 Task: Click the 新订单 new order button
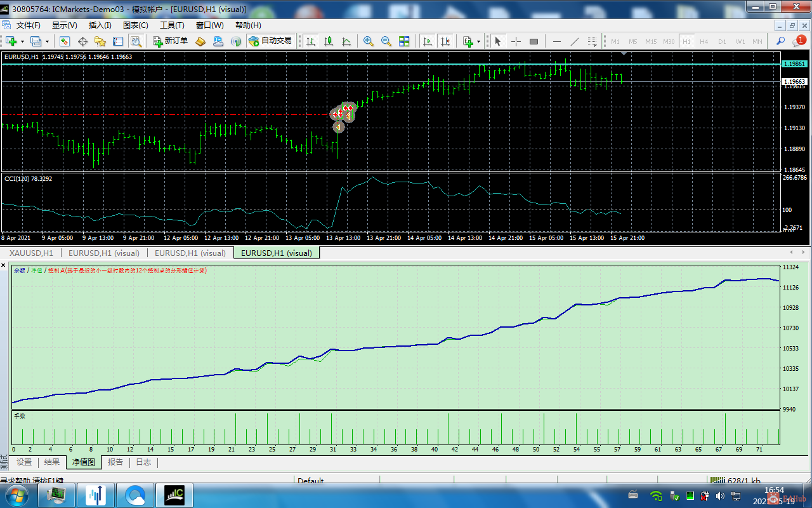[x=171, y=41]
